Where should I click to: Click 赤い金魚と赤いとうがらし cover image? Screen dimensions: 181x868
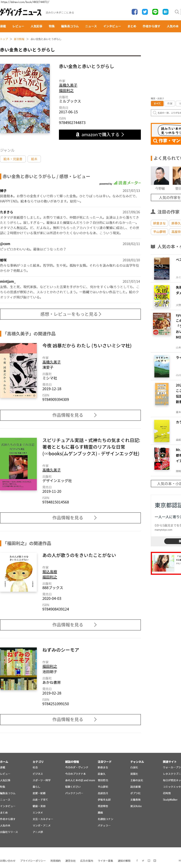25,98
